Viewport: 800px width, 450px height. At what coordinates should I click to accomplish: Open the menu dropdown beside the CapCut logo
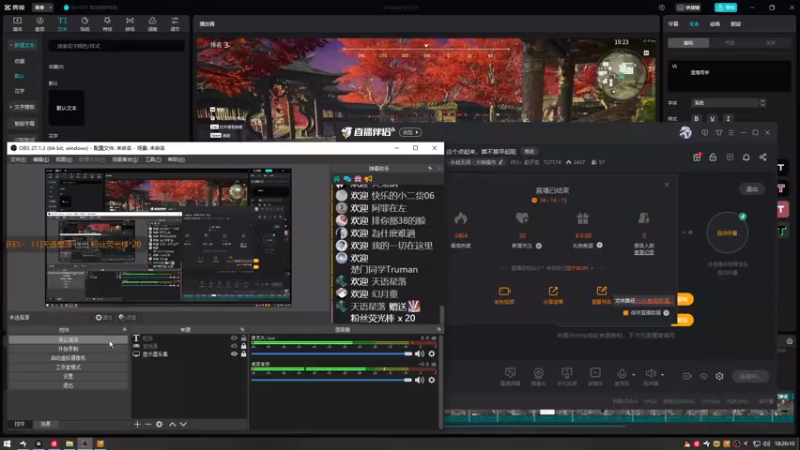pyautogui.click(x=43, y=8)
